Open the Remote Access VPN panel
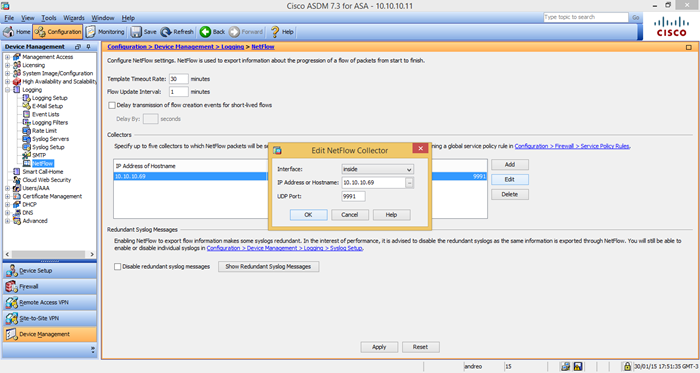Viewport: 700px width, 373px height. [x=50, y=303]
